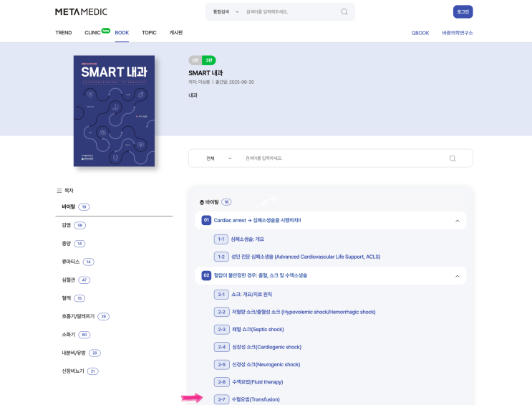This screenshot has height=405, width=532.
Task: Click the 바이탈 layers icon in content header
Action: coord(201,202)
